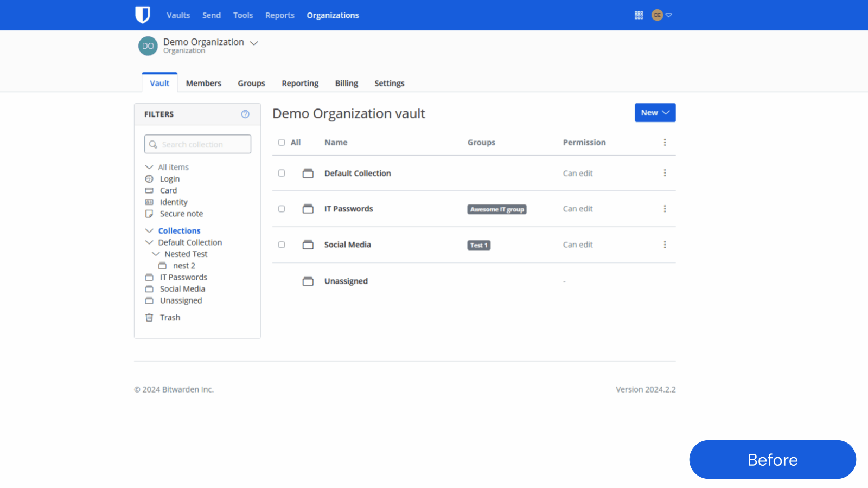Collapse the Nested Test tree item
Image resolution: width=868 pixels, height=488 pixels.
pyautogui.click(x=157, y=254)
